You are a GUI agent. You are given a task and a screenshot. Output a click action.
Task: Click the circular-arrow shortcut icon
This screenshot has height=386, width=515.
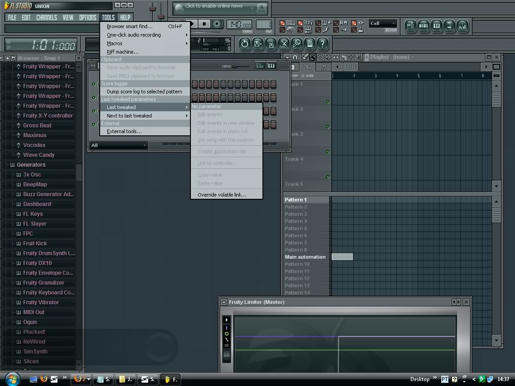click(x=244, y=43)
